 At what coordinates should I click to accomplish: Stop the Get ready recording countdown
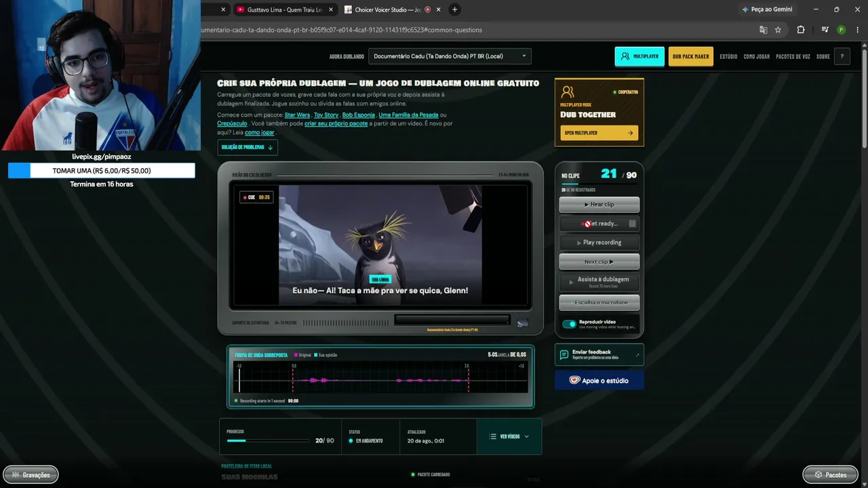point(599,224)
